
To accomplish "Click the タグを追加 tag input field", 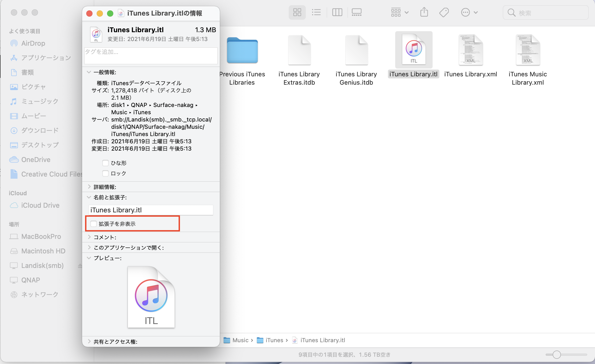I will click(151, 56).
